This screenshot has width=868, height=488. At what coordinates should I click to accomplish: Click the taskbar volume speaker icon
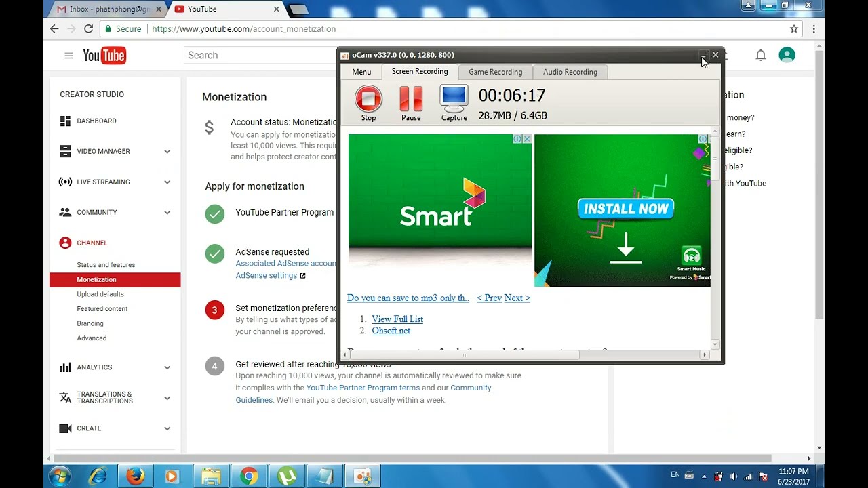coord(733,476)
